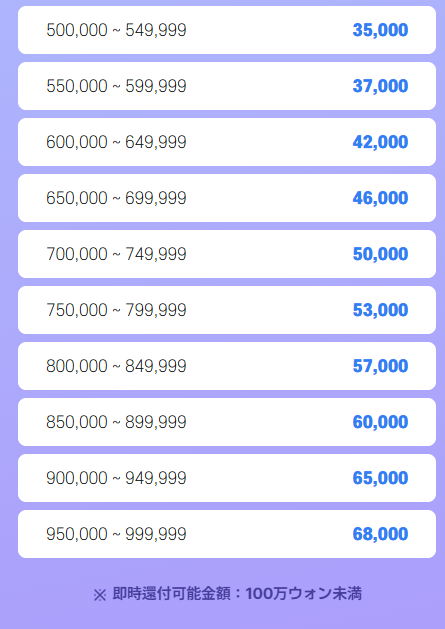Select the 550,000 ~ 599,999 range text

pyautogui.click(x=116, y=86)
